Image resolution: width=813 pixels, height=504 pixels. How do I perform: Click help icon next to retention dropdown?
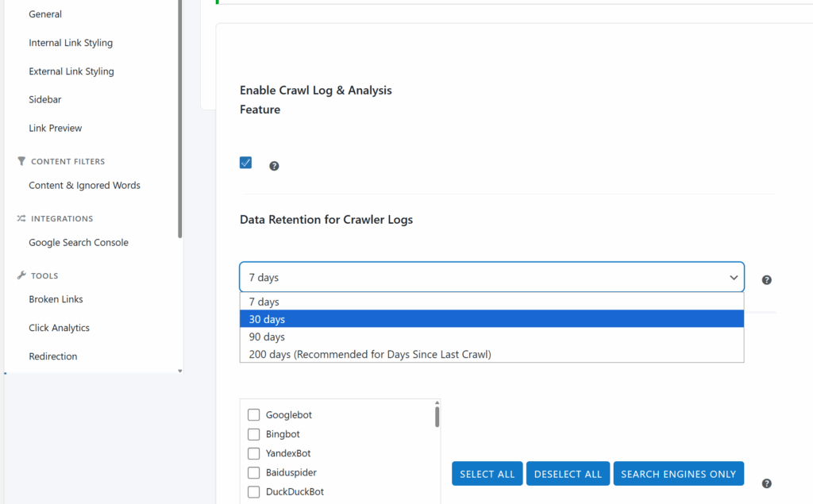[x=766, y=280]
